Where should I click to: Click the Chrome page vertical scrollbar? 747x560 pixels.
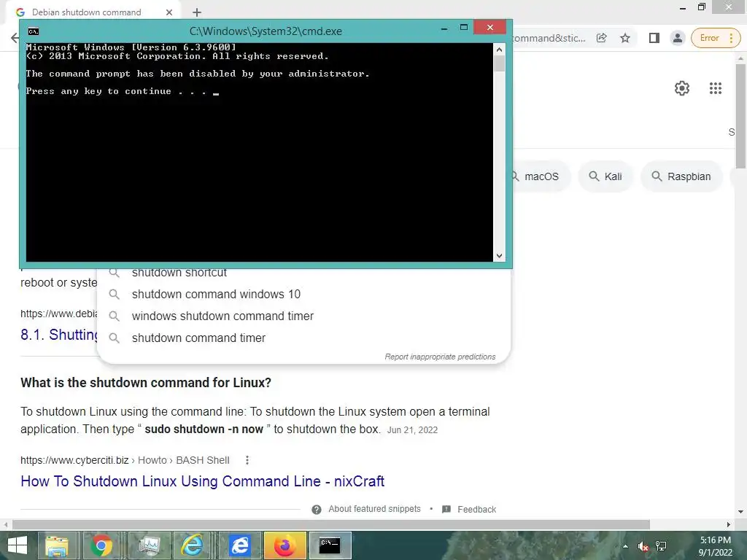(x=740, y=116)
